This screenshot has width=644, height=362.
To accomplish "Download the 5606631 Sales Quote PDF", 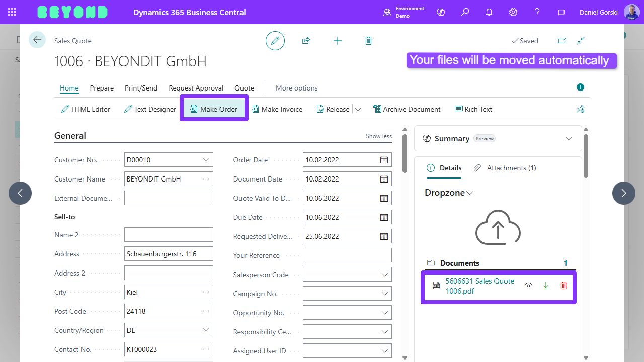I will point(545,285).
